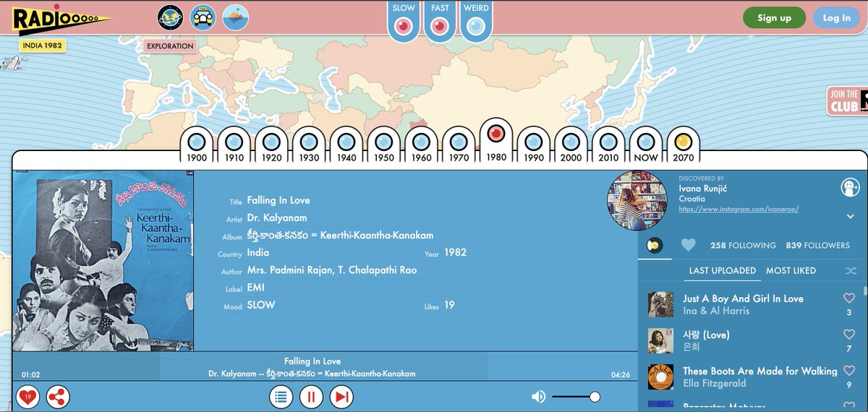Like current song with heart button
This screenshot has height=412, width=868.
(27, 397)
